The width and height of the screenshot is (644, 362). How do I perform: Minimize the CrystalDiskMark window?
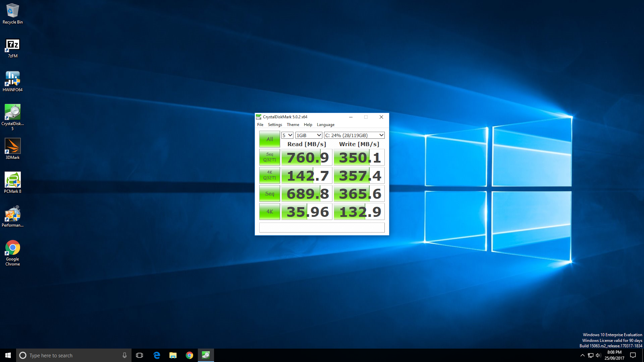tap(351, 117)
